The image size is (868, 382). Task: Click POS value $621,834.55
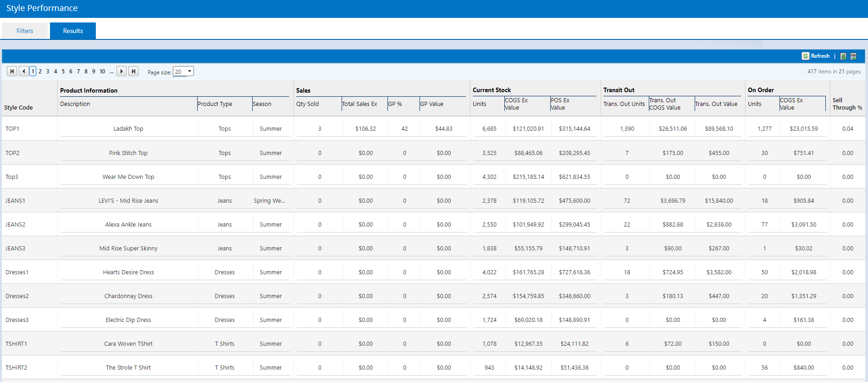click(575, 177)
